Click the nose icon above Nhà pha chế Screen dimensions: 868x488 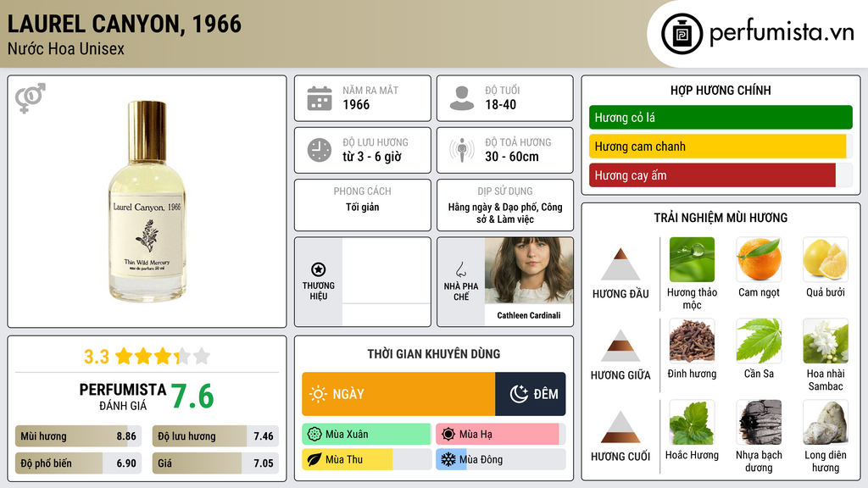(460, 269)
